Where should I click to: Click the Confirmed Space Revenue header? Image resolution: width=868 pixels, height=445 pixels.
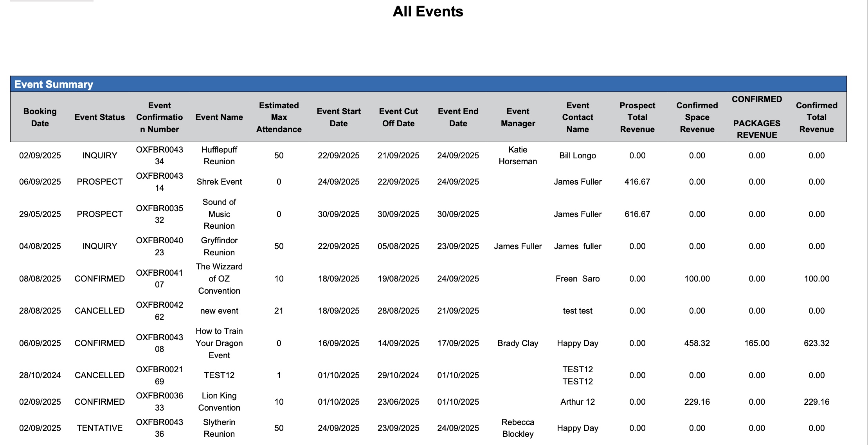pos(697,117)
